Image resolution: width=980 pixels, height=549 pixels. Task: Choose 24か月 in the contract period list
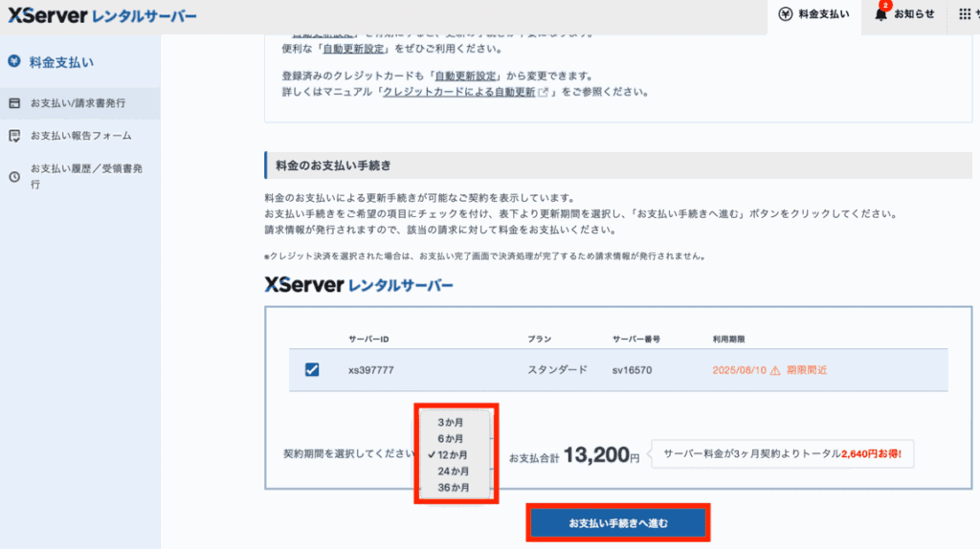pos(453,471)
